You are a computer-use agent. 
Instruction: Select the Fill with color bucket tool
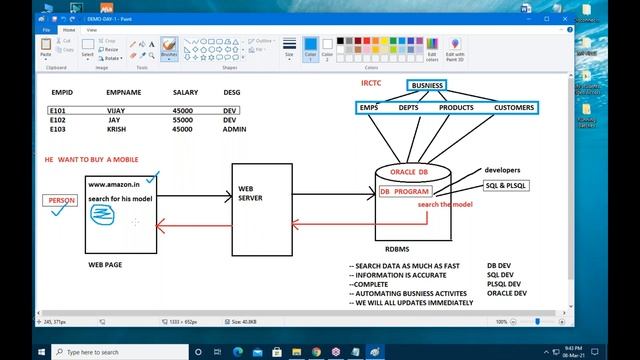coord(142,44)
